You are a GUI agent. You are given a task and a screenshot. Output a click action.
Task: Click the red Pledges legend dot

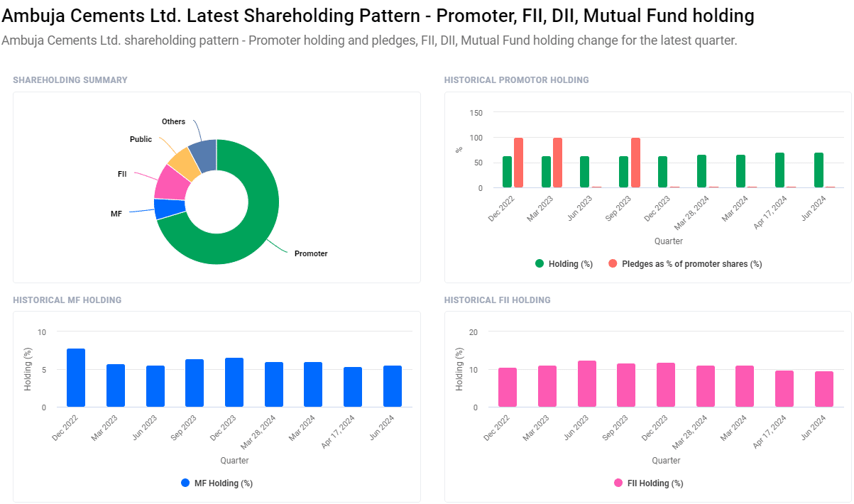[x=613, y=264]
